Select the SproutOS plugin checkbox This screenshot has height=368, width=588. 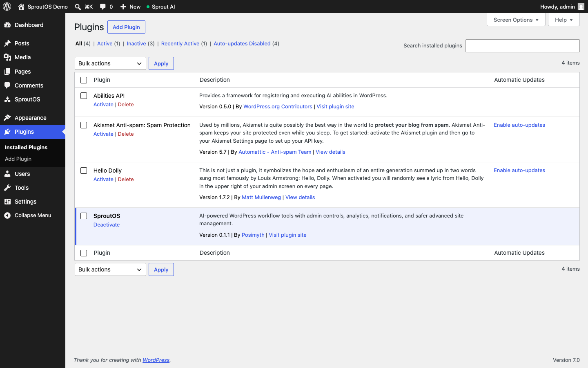click(84, 216)
